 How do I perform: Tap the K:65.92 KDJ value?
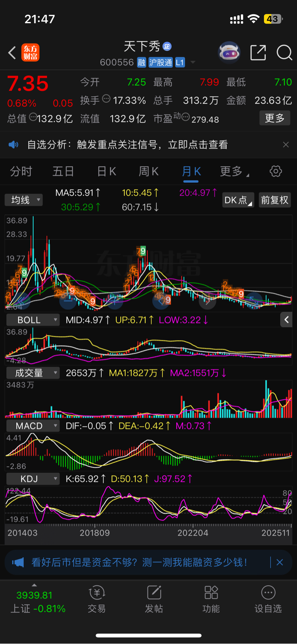(x=85, y=479)
